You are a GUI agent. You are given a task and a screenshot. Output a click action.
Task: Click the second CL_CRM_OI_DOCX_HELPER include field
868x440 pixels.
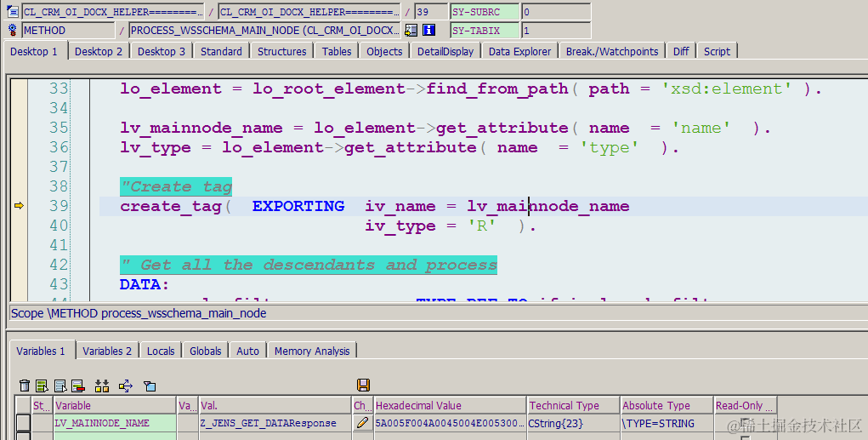(309, 12)
